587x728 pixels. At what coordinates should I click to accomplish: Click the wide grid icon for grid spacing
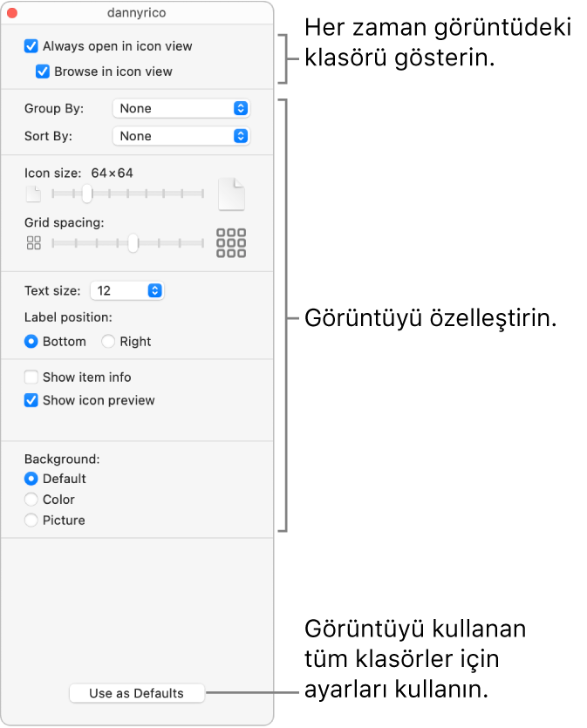(x=231, y=243)
